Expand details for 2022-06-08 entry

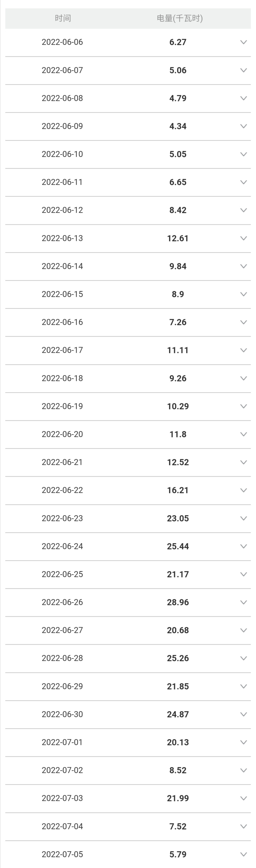243,98
